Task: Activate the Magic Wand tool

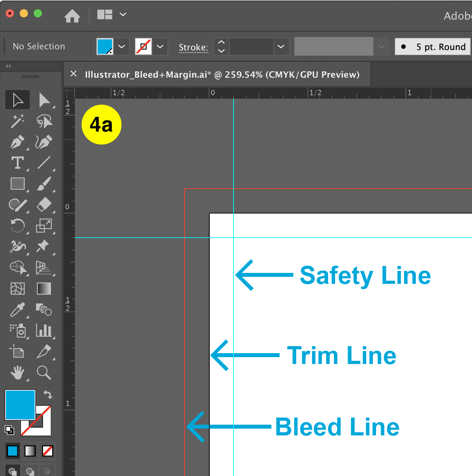Action: click(x=17, y=121)
